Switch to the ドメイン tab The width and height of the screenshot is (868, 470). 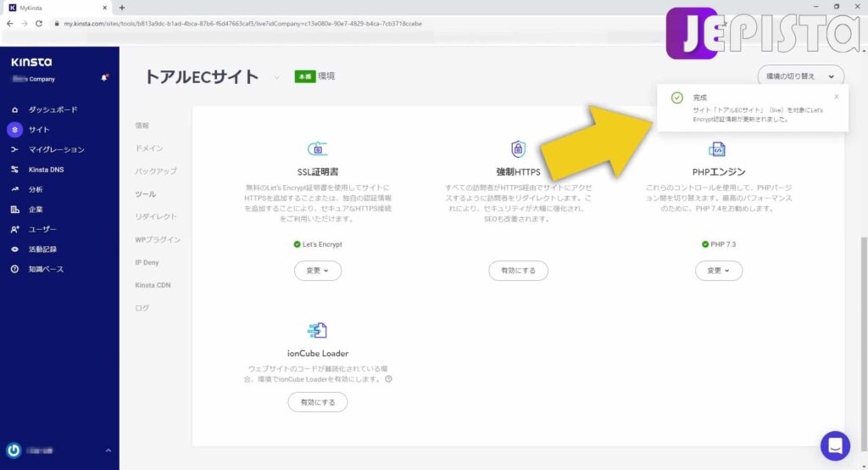pyautogui.click(x=149, y=148)
